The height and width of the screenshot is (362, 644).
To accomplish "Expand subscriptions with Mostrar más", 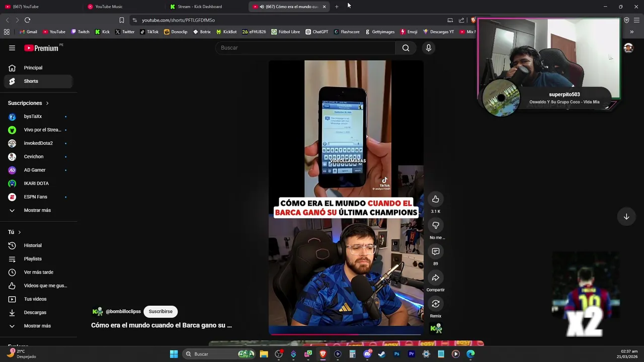I will 38,210.
